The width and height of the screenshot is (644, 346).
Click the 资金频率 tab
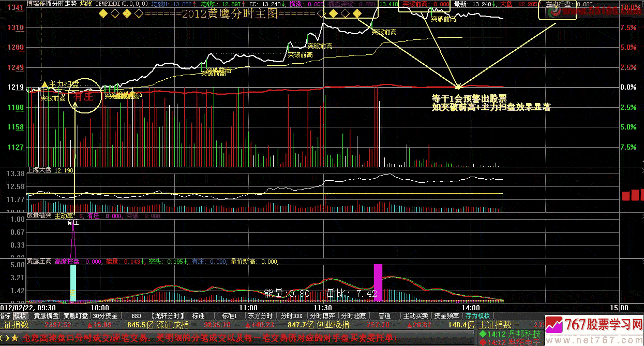point(446,315)
